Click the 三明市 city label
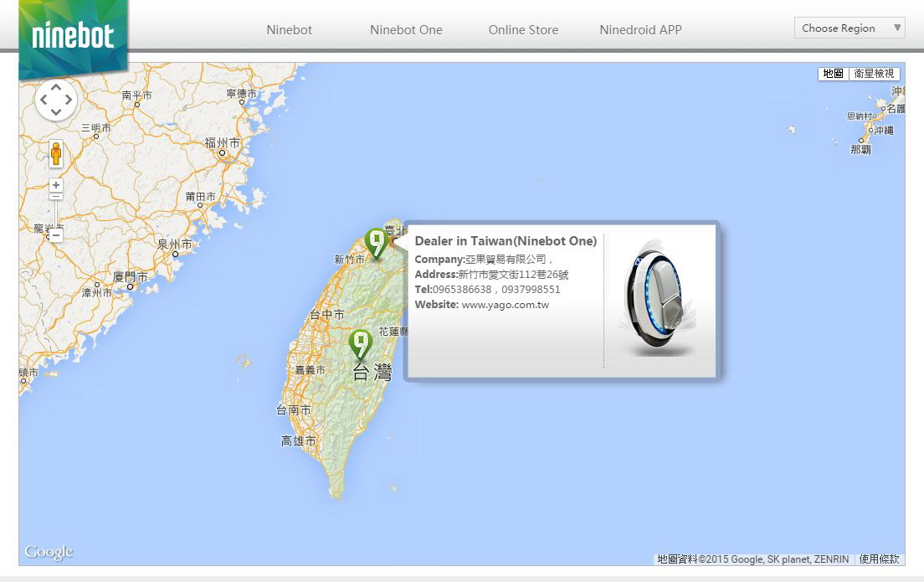Image resolution: width=924 pixels, height=582 pixels. pyautogui.click(x=96, y=127)
